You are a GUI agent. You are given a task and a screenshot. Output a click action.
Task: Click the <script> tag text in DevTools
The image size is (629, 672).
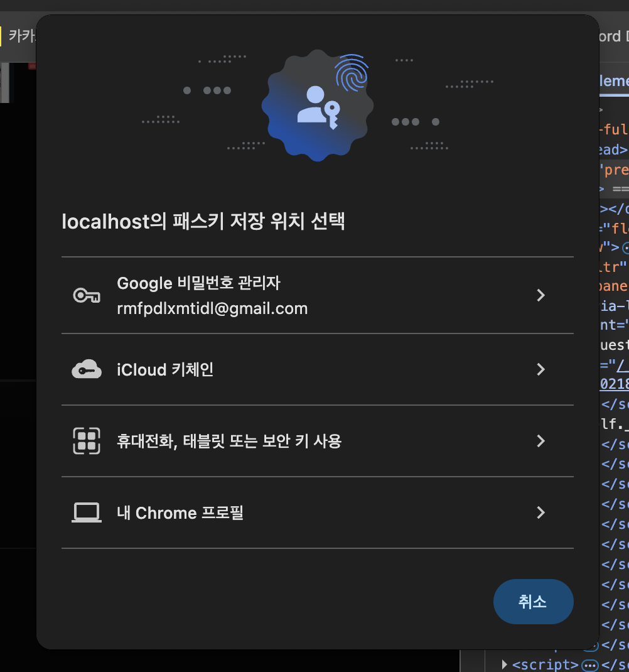point(546,664)
